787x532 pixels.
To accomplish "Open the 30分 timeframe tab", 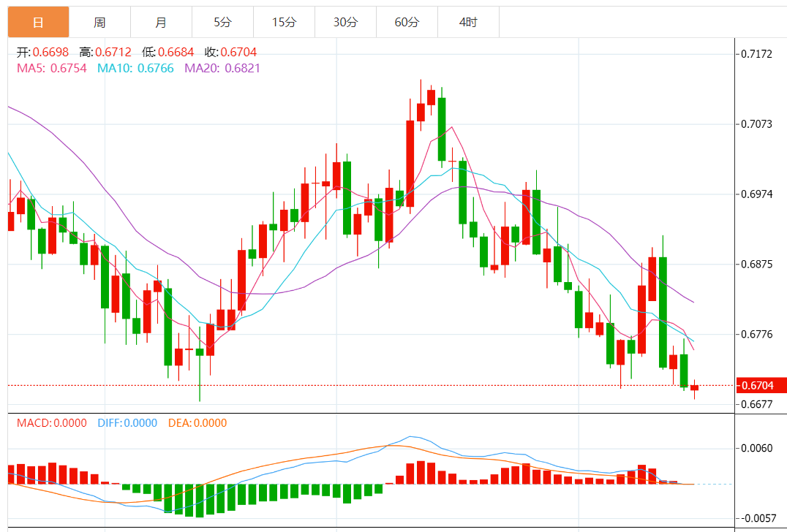I will 345,22.
